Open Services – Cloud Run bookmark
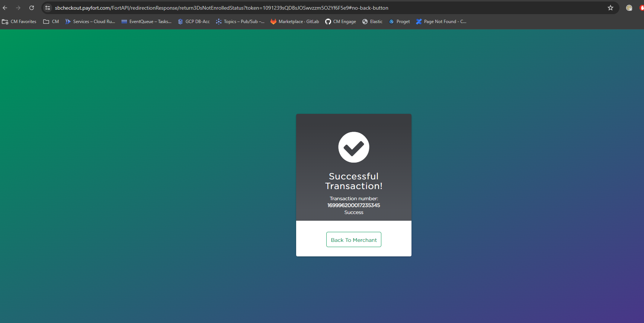 [90, 22]
